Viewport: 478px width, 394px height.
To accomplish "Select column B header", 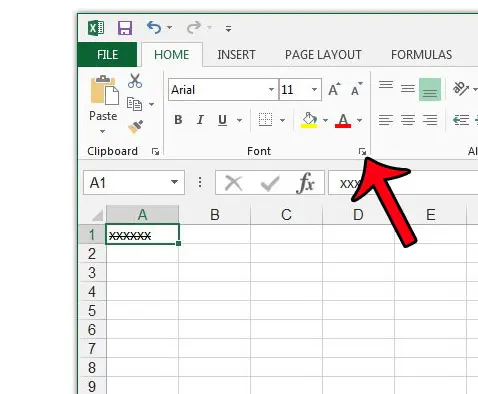I will click(215, 215).
